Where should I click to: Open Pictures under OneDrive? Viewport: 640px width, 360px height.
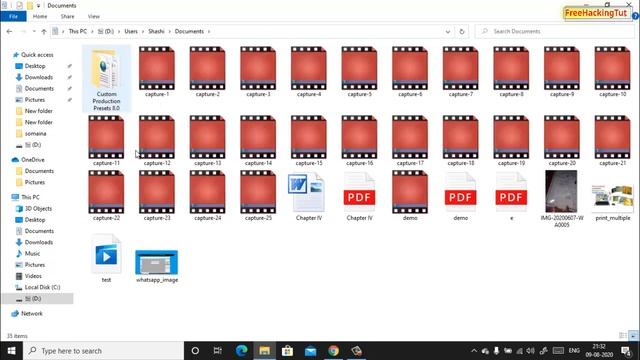coord(35,182)
